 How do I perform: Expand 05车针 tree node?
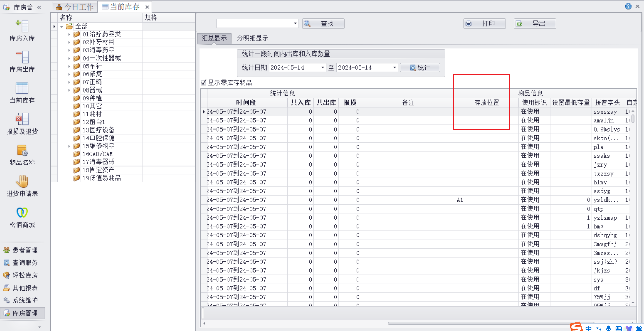pyautogui.click(x=69, y=66)
